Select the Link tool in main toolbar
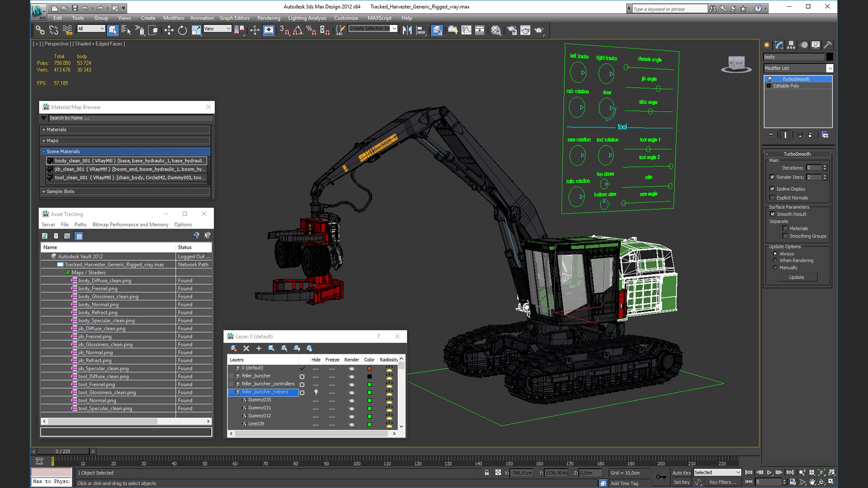This screenshot has height=488, width=868. [40, 30]
